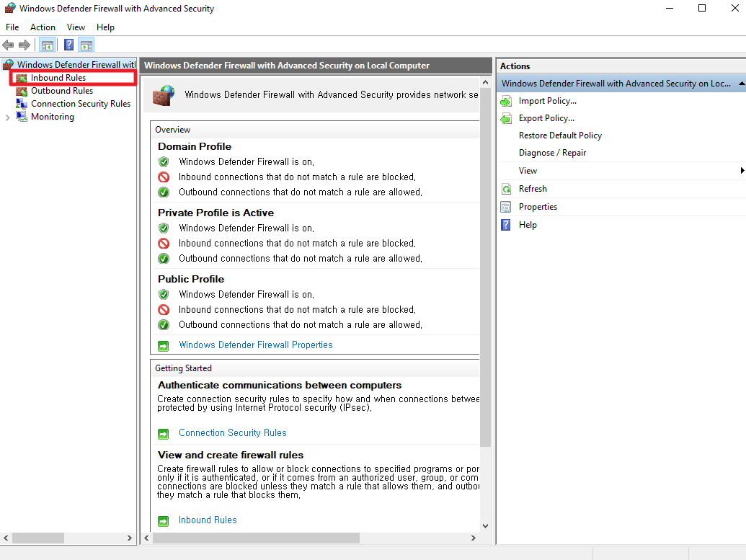Click green arrow icon beside Firewall Properties link
746x560 pixels.
(x=163, y=346)
